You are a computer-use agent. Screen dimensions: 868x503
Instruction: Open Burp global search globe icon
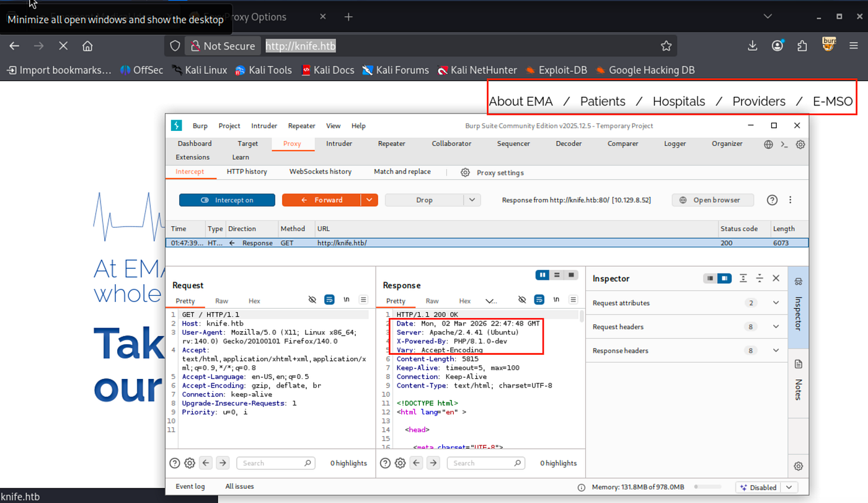769,144
